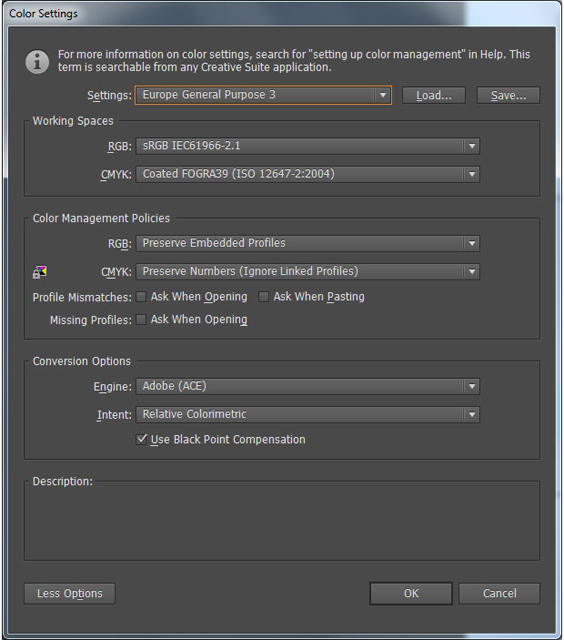
Task: Click the info icon beside help text
Action: [37, 62]
